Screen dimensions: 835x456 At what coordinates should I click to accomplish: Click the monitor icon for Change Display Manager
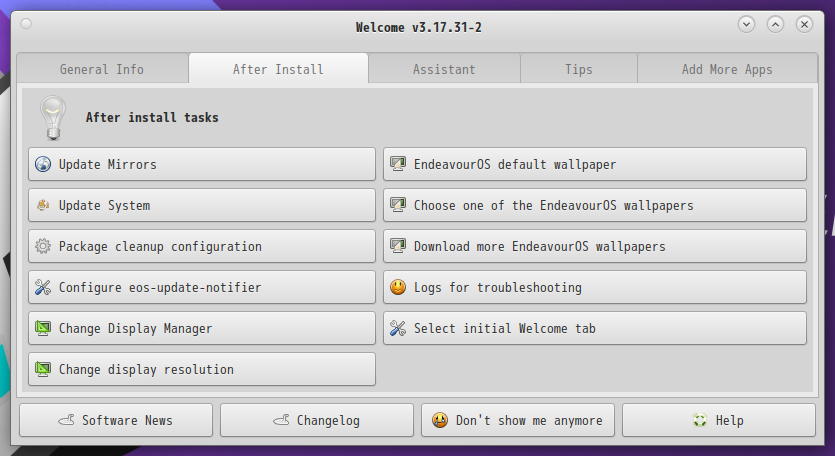pos(43,328)
